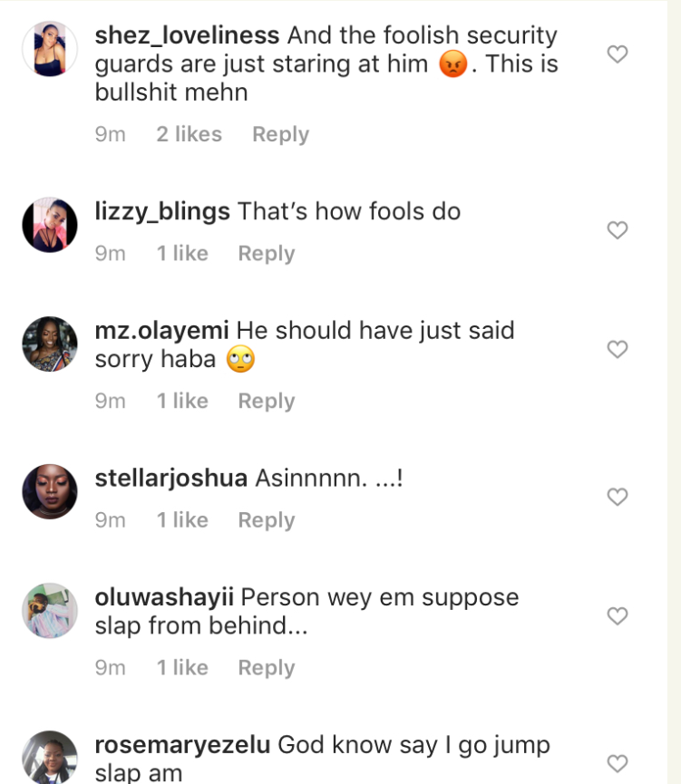This screenshot has width=681, height=784.
Task: Reply to shez_loveliness's comment
Action: (280, 134)
